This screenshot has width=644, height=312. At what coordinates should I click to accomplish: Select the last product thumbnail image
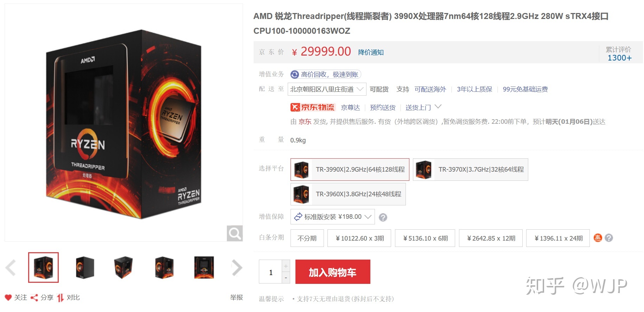pyautogui.click(x=204, y=268)
